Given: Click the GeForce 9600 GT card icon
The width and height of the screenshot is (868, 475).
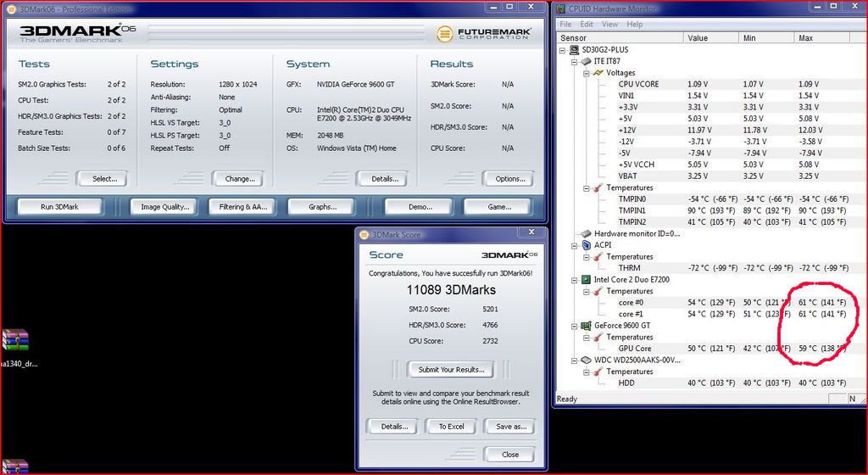Looking at the screenshot, I should click(587, 326).
